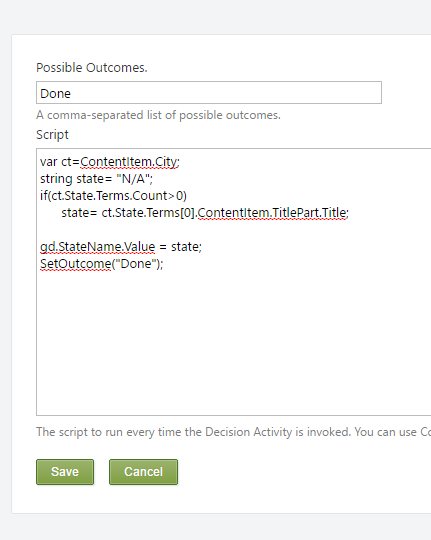431x540 pixels.
Task: Select the "Possible Outcomes." field label
Action: tap(92, 68)
